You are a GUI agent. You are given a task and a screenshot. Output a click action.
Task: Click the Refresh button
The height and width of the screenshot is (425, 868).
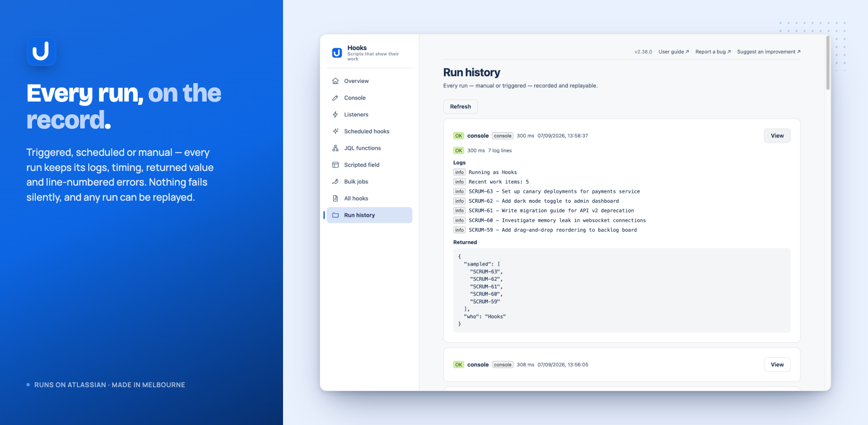[x=460, y=107]
